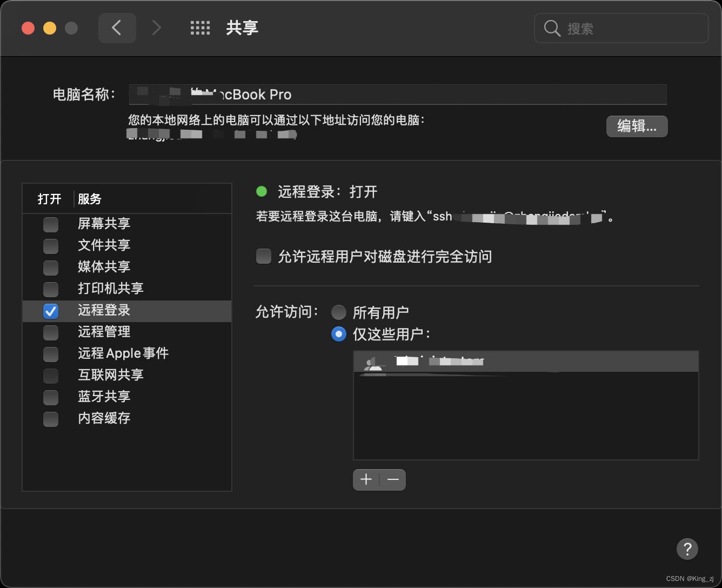The image size is (722, 588).
Task: Click the green 远程登录 status indicator
Action: click(x=262, y=192)
